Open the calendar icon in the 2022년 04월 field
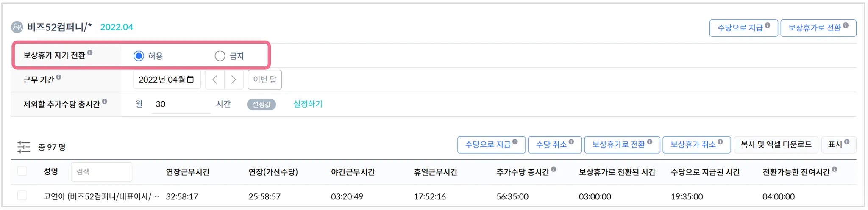This screenshot has height=210, width=868. tap(191, 80)
